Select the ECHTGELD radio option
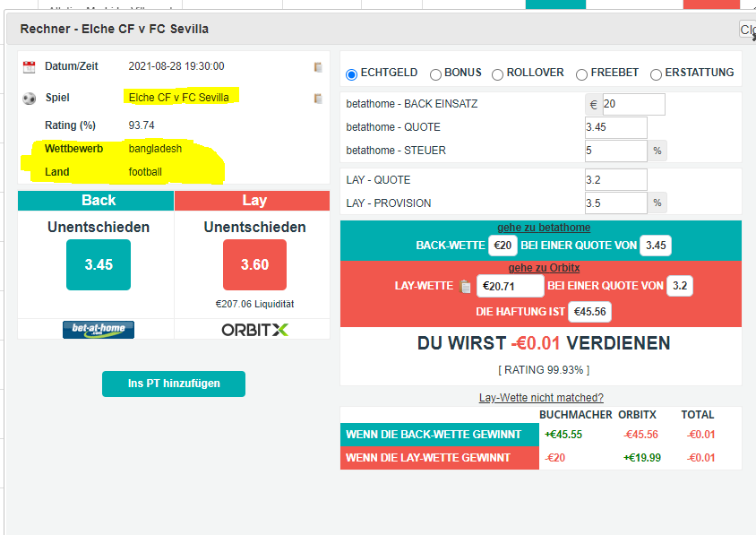The height and width of the screenshot is (535, 756). [351, 74]
